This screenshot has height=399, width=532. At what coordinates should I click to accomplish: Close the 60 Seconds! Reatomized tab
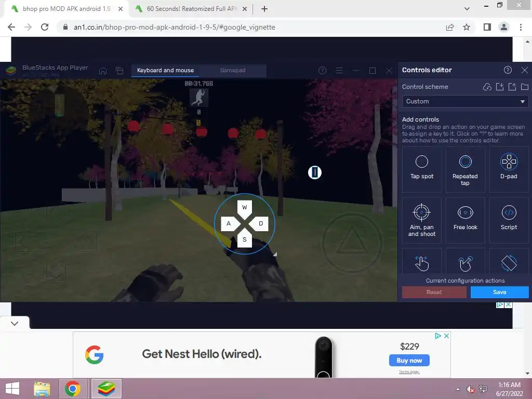[x=245, y=9]
